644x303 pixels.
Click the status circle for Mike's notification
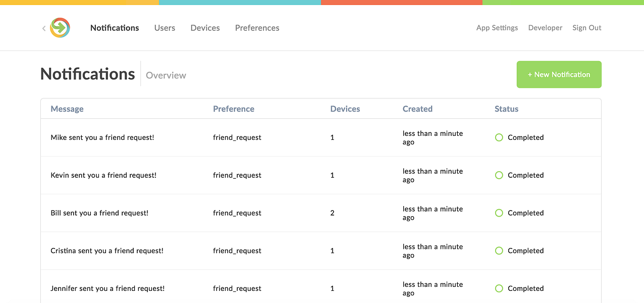pyautogui.click(x=499, y=137)
